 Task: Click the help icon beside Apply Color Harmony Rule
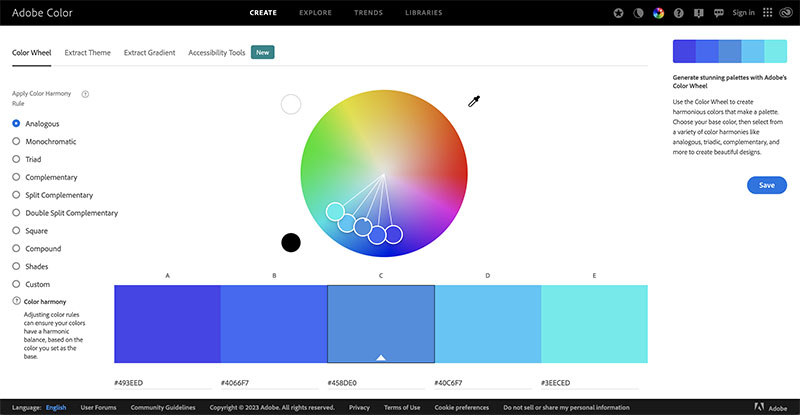coord(85,94)
